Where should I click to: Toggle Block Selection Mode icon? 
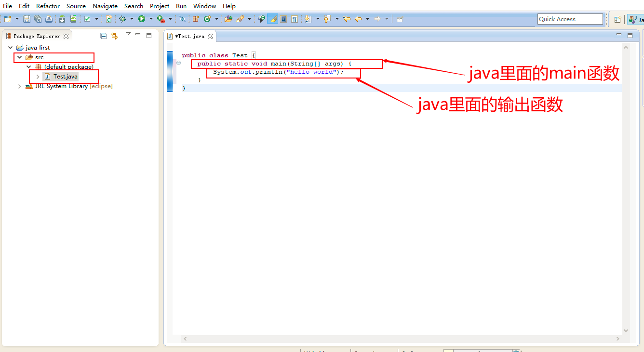pos(283,19)
